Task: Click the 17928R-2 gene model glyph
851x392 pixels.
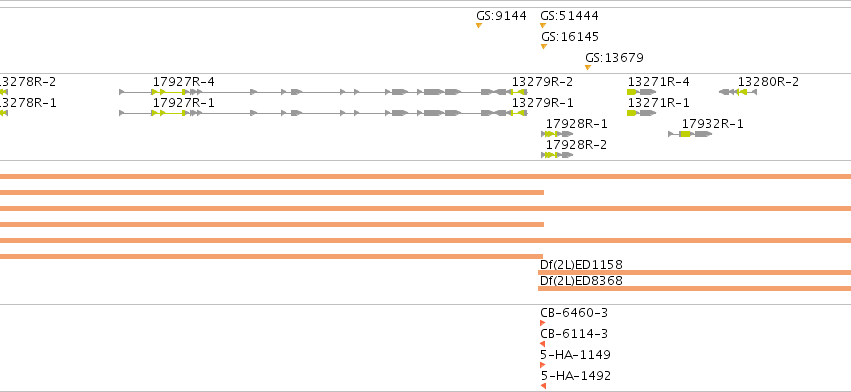Action: [x=557, y=155]
